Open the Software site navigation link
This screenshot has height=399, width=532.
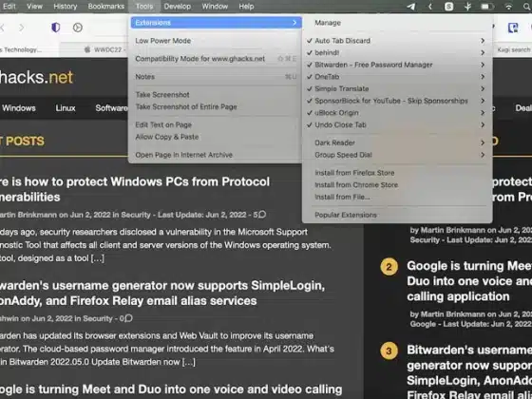111,108
